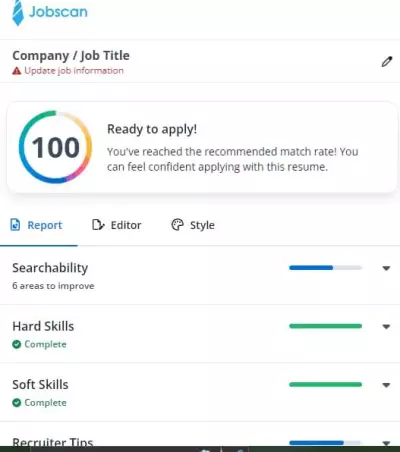
Task: Click the Editor pencil-page icon
Action: pos(98,225)
